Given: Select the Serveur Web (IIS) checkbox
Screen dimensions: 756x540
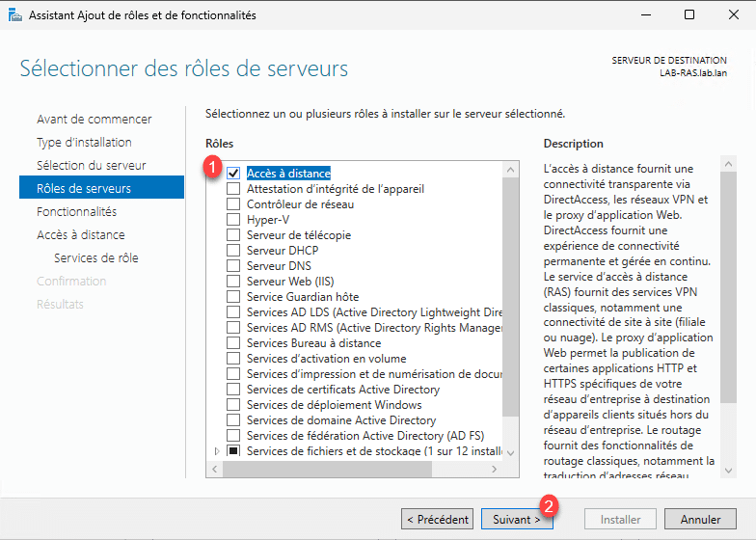Looking at the screenshot, I should [232, 282].
